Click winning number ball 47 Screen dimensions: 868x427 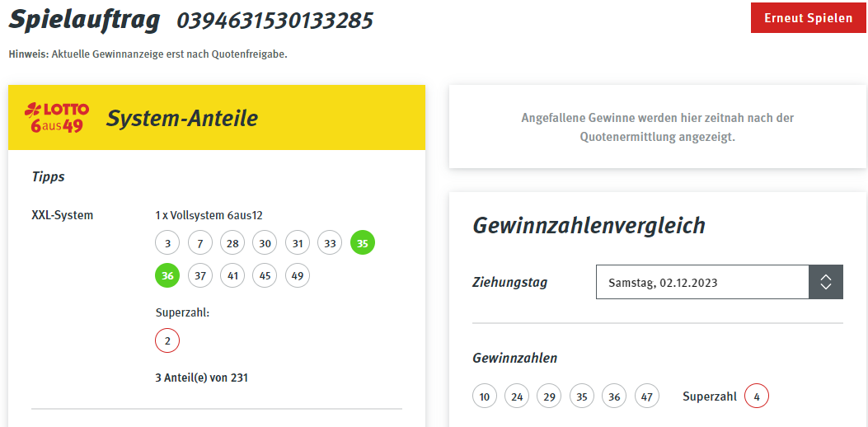(647, 396)
